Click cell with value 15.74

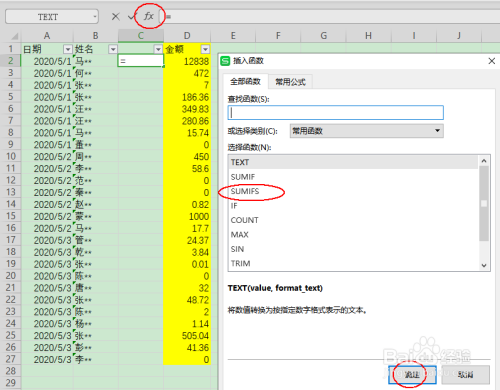(x=187, y=133)
